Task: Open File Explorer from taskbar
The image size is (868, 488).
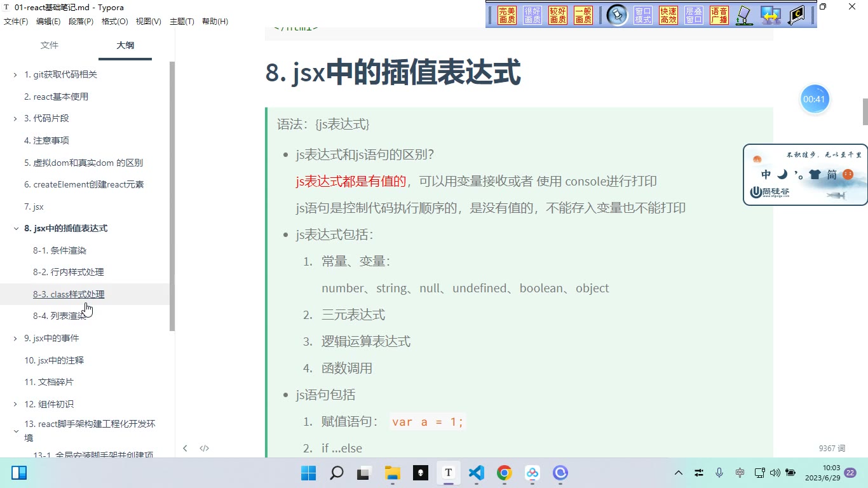Action: (393, 473)
